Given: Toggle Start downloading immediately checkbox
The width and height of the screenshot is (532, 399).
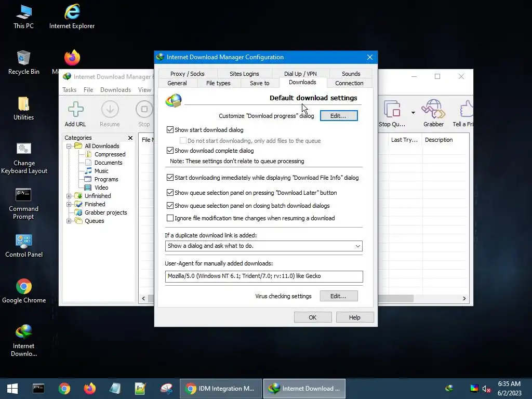Looking at the screenshot, I should 170,178.
